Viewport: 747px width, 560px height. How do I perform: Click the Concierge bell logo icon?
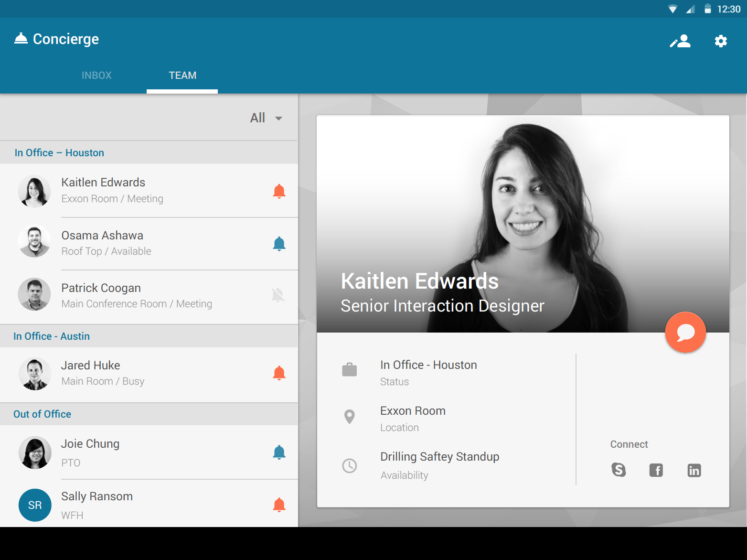(21, 38)
